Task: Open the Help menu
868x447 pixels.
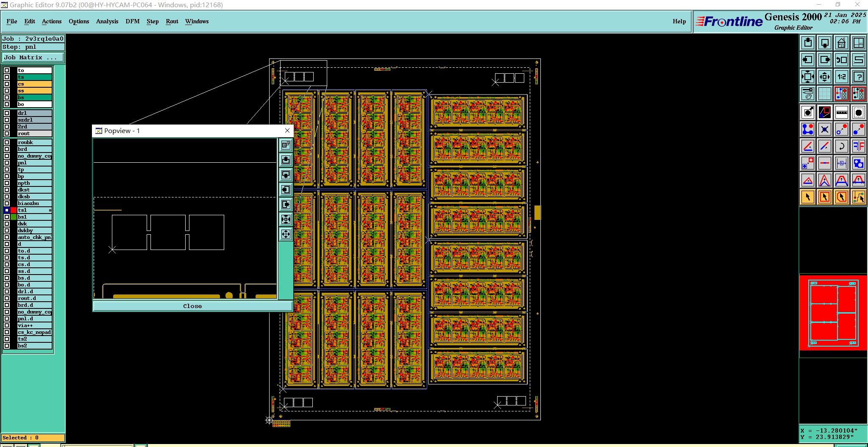Action: pyautogui.click(x=679, y=21)
